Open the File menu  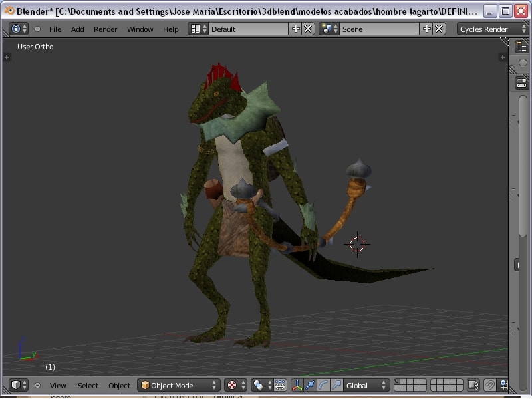click(55, 29)
